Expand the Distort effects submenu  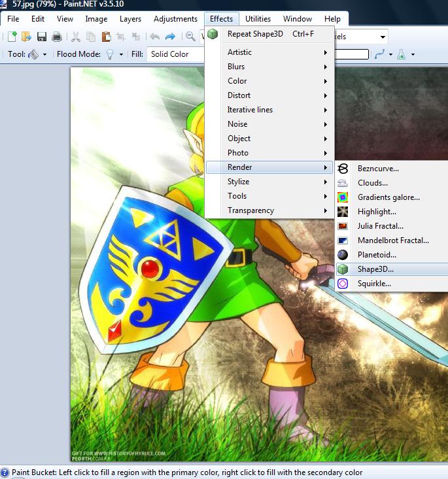point(269,95)
